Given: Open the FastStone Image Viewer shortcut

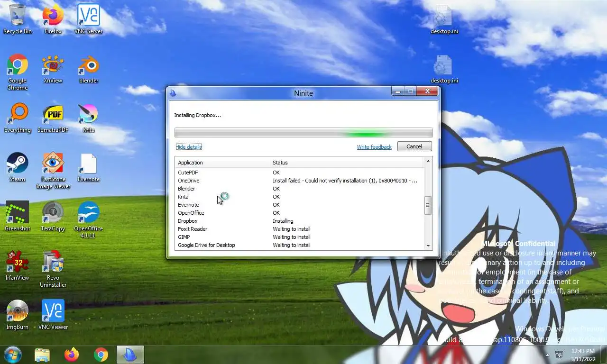Looking at the screenshot, I should point(53,171).
